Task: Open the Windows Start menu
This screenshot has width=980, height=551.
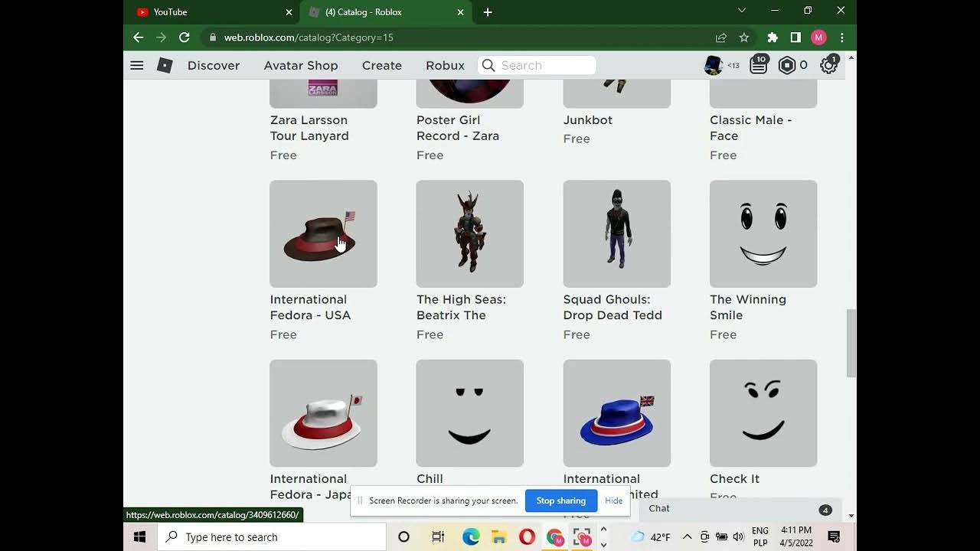Action: click(140, 537)
